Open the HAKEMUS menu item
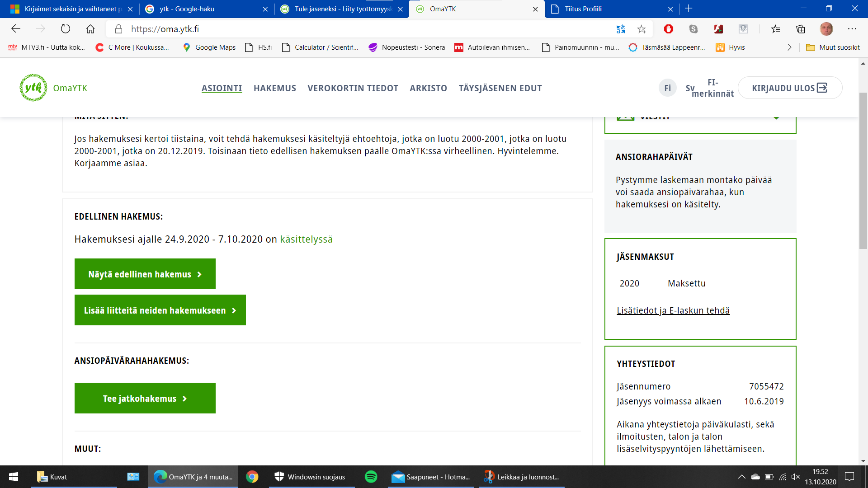The image size is (868, 488). coord(274,88)
